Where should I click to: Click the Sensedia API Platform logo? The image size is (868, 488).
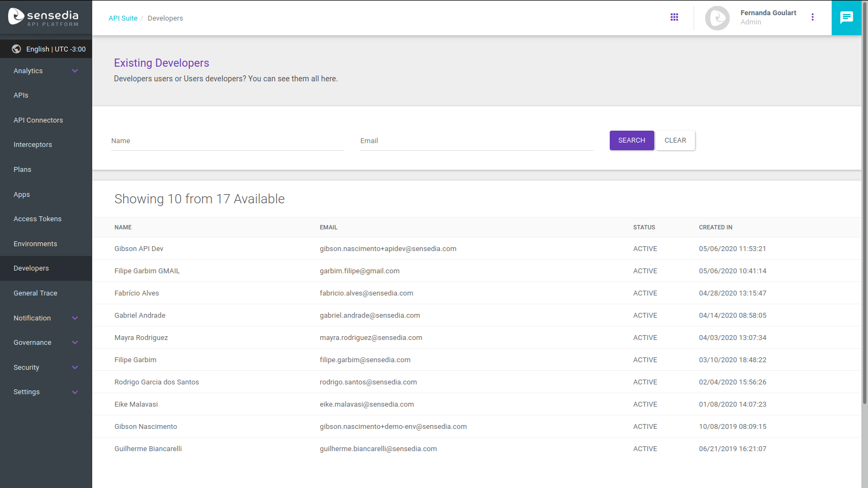click(43, 17)
